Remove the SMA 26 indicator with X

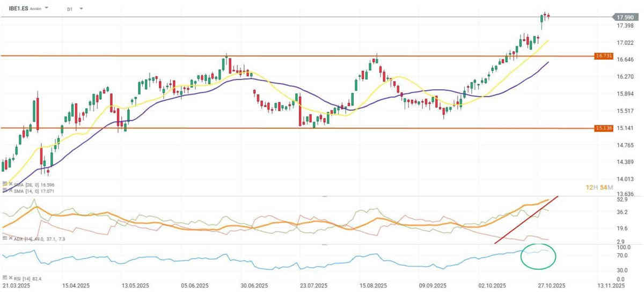[10, 184]
